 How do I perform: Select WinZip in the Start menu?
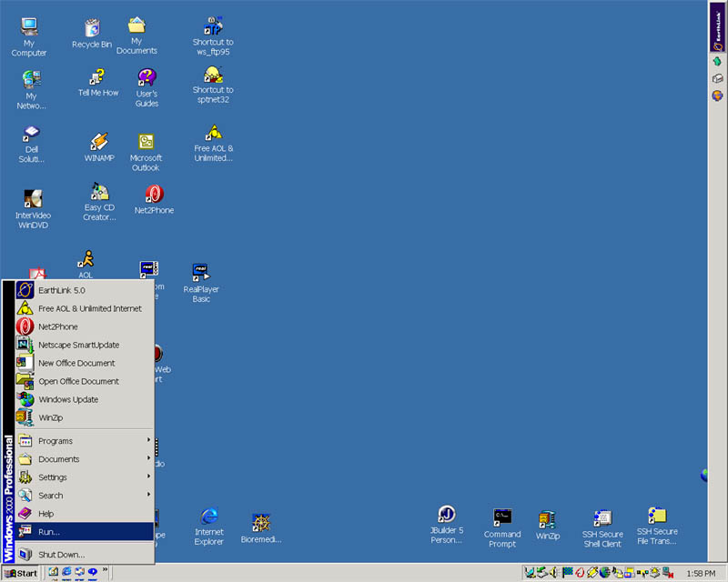tap(85, 417)
